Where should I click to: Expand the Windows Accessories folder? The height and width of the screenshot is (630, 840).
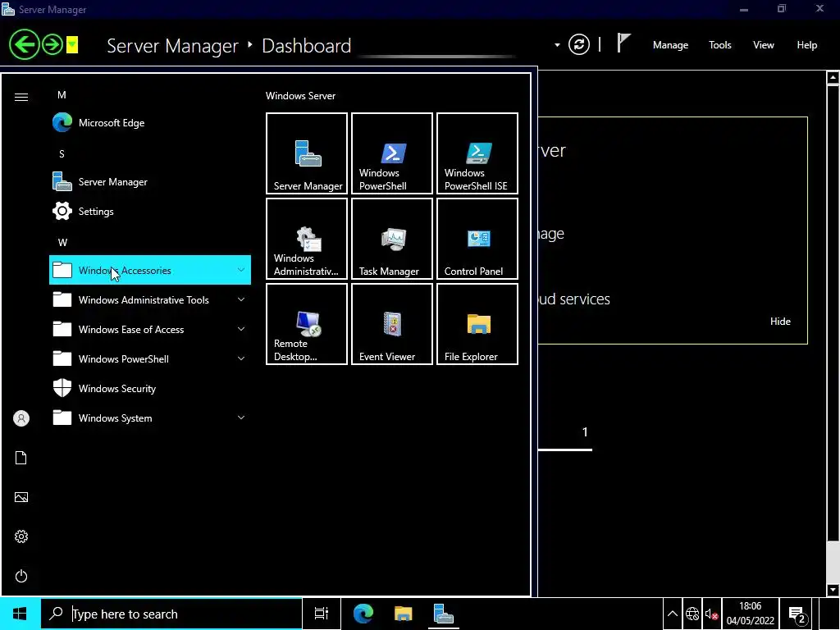150,270
